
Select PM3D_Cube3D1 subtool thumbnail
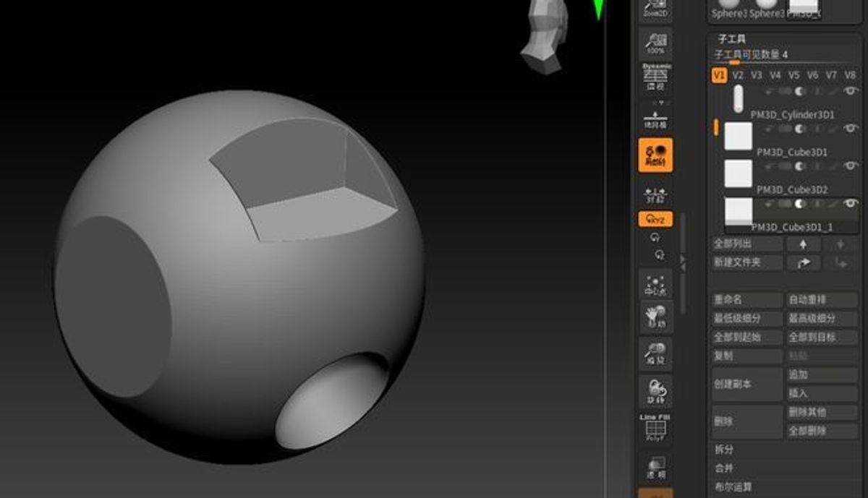click(x=739, y=136)
